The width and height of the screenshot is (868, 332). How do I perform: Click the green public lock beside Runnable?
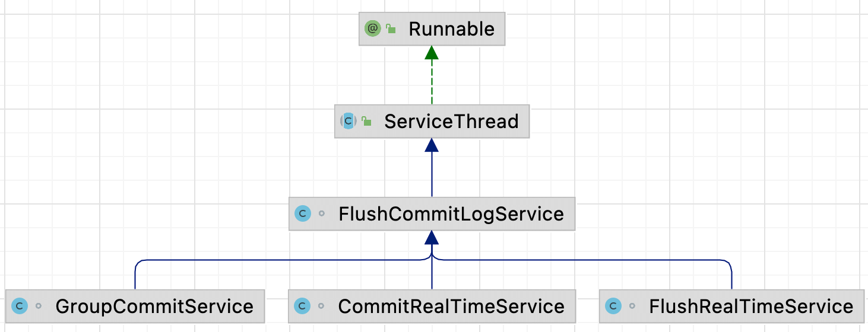tap(391, 28)
